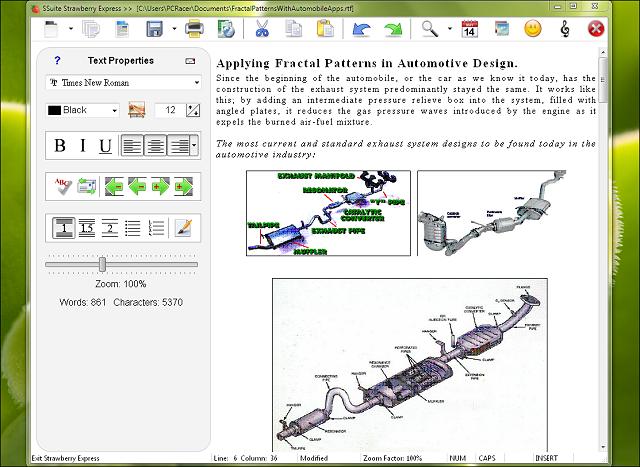Image resolution: width=640 pixels, height=467 pixels.
Task: Click the document page view icon
Action: [122, 29]
